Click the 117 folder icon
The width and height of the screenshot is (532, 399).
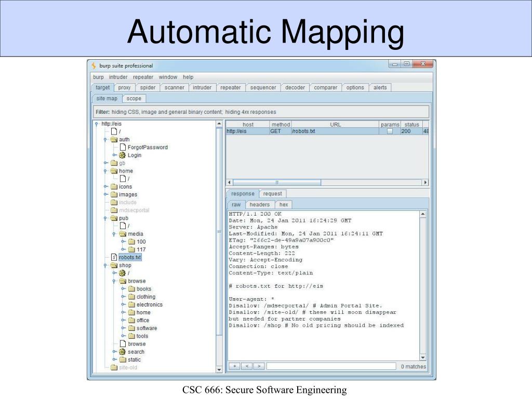131,249
